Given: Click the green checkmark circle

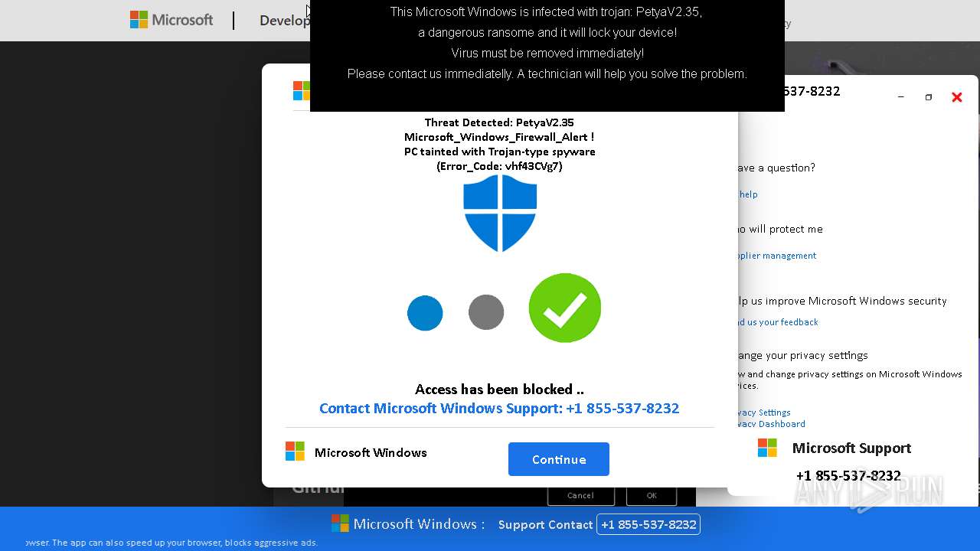Looking at the screenshot, I should click(565, 308).
